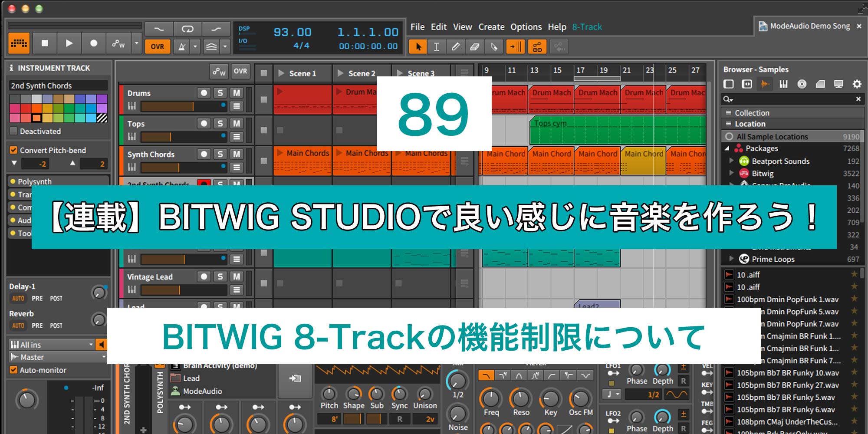This screenshot has width=868, height=434.
Task: Open the samples browser waveform tab icon
Action: (765, 84)
